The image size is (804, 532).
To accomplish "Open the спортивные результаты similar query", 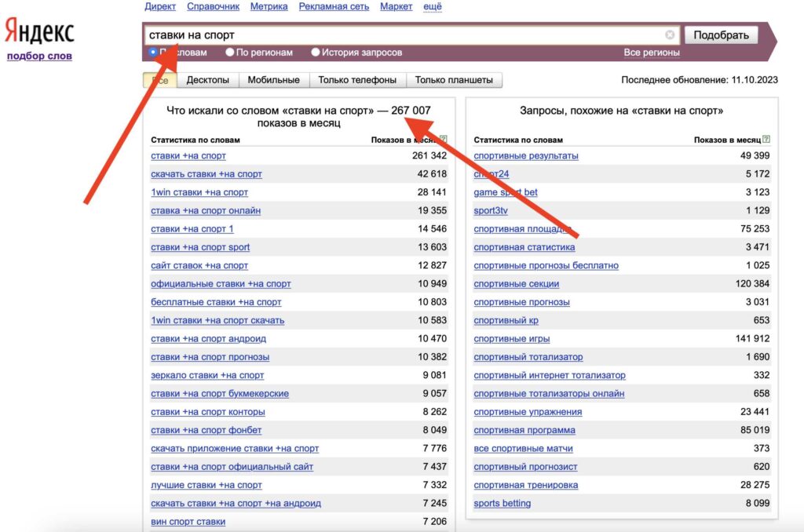I will pyautogui.click(x=526, y=156).
